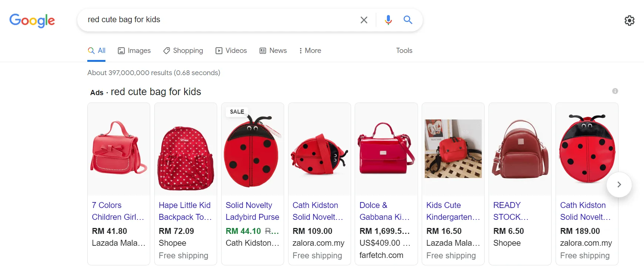
Task: Click the magnifying glass search icon
Action: (x=408, y=20)
